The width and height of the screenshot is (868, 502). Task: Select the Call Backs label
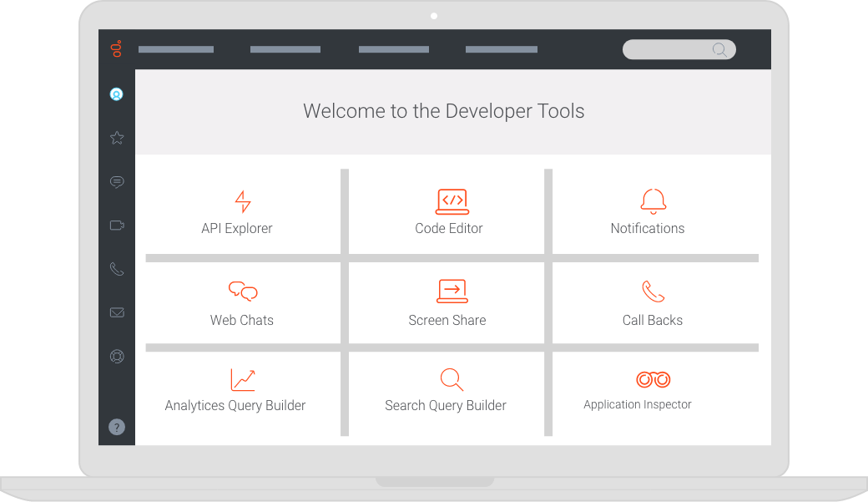(x=653, y=320)
